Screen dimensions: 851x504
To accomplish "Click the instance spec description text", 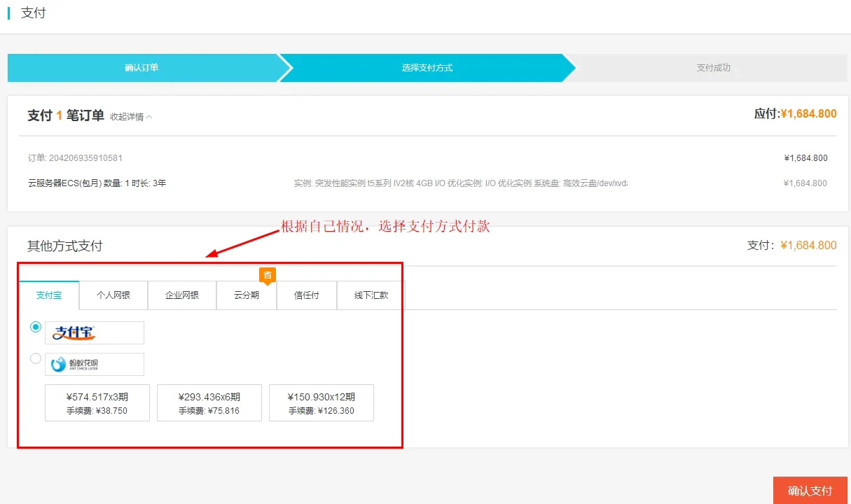I will [x=461, y=183].
